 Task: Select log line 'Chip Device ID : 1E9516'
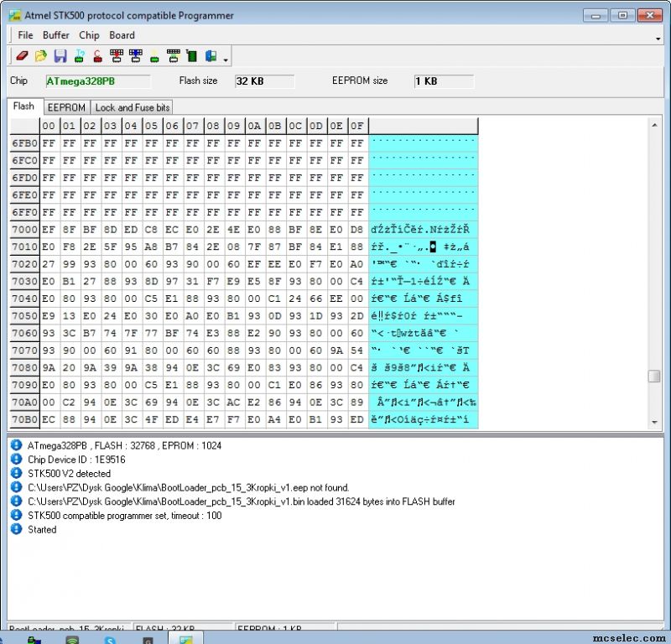coord(76,460)
